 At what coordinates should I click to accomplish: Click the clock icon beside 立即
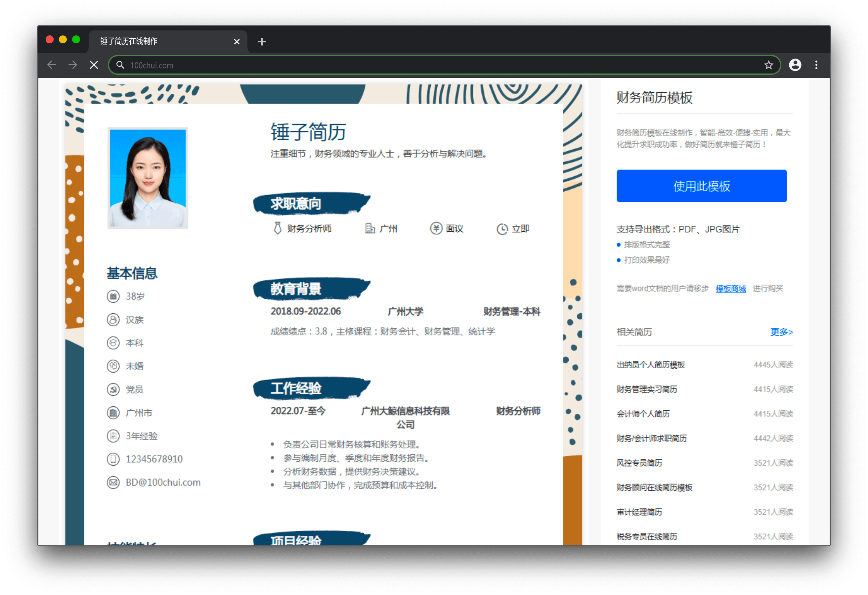pos(502,229)
